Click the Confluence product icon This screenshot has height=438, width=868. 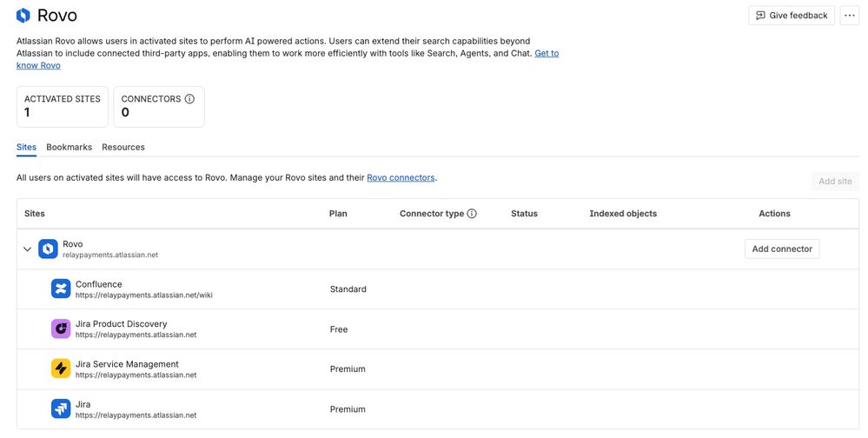click(61, 289)
